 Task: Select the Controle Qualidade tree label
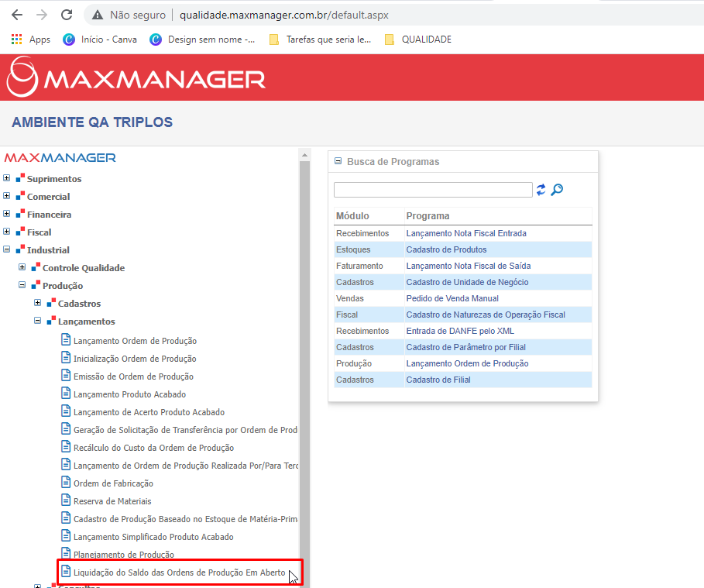[84, 268]
